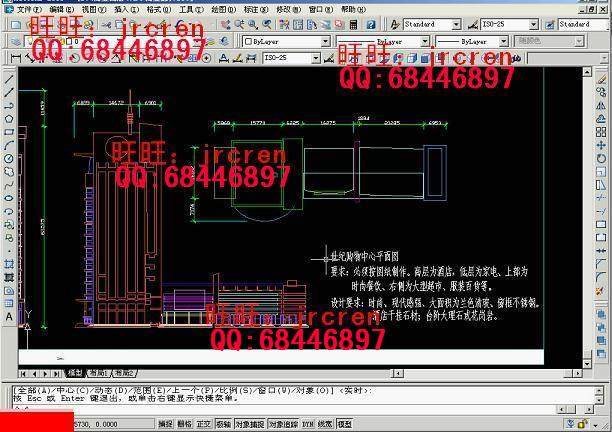Open the ByLayer linetype dropdown
The image size is (612, 432).
click(425, 41)
